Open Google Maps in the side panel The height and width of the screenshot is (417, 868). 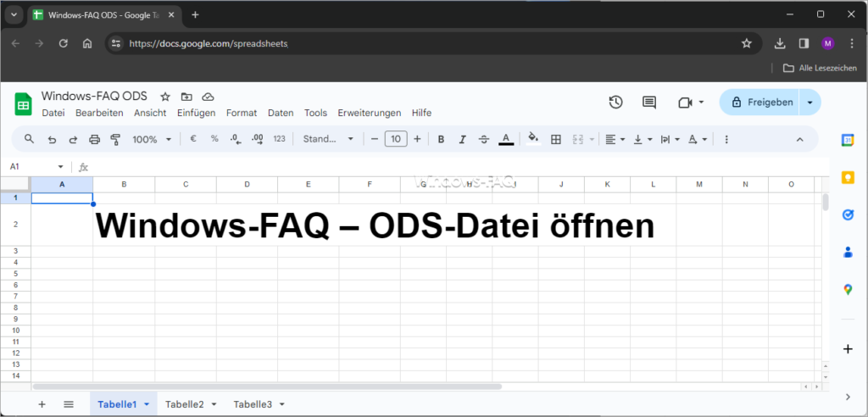point(848,289)
